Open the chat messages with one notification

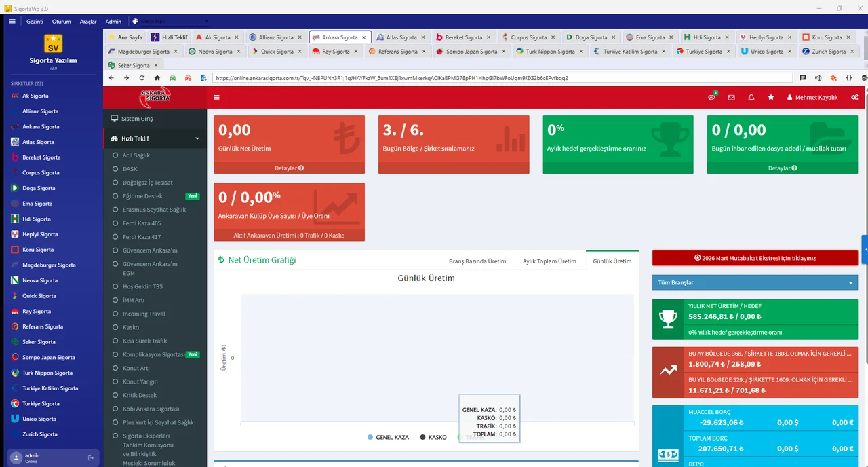click(x=711, y=97)
